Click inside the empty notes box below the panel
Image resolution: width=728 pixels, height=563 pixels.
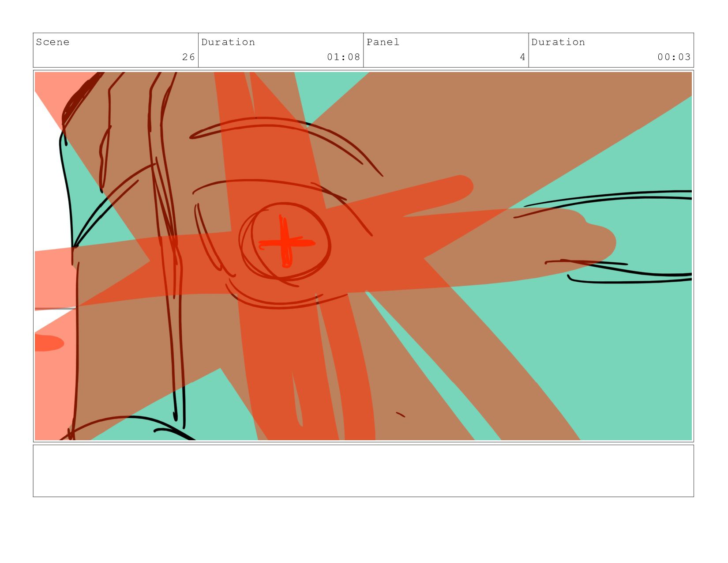(363, 471)
